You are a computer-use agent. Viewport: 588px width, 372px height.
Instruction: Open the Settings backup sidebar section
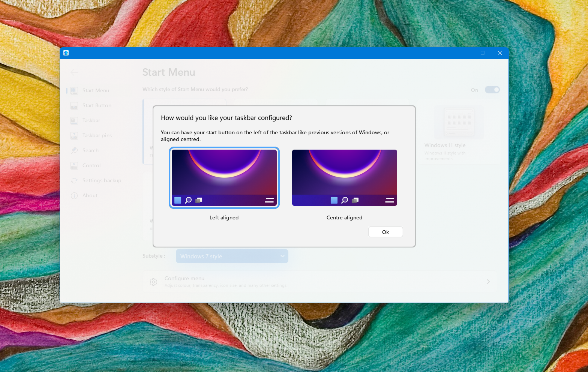[x=99, y=180]
